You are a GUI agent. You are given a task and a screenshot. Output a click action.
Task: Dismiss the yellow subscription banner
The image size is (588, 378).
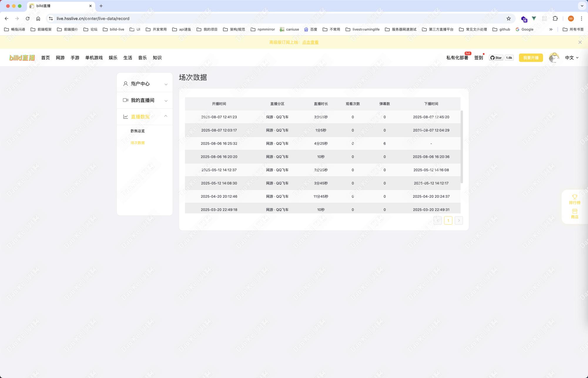pos(580,42)
